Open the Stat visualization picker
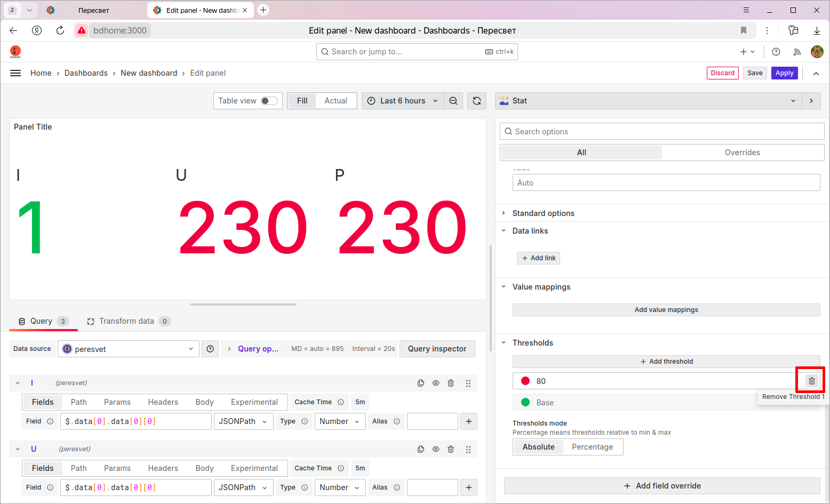 648,101
